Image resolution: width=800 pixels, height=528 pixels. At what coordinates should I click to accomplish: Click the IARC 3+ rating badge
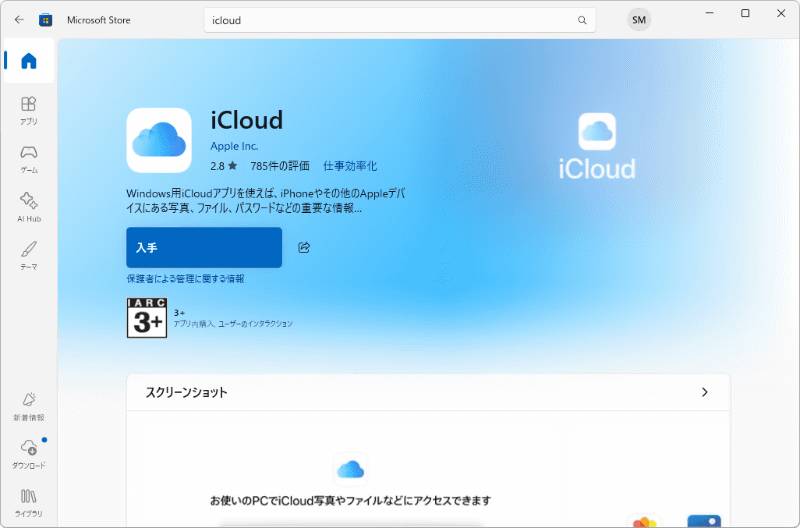click(147, 318)
